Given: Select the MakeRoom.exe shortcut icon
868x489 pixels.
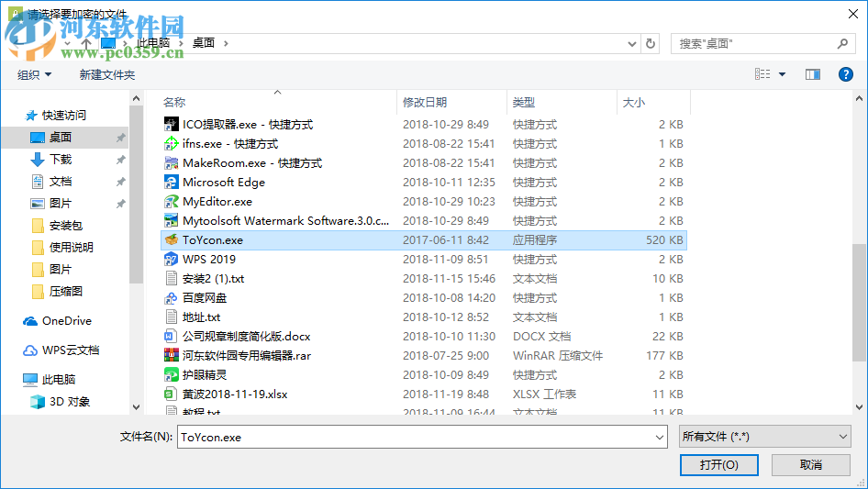Looking at the screenshot, I should click(171, 162).
